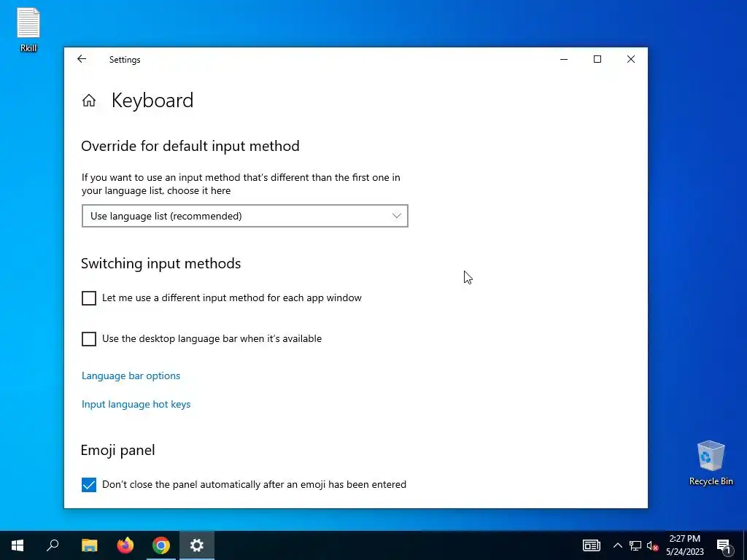The width and height of the screenshot is (747, 560).
Task: Launch Firefox from the taskbar
Action: click(125, 545)
